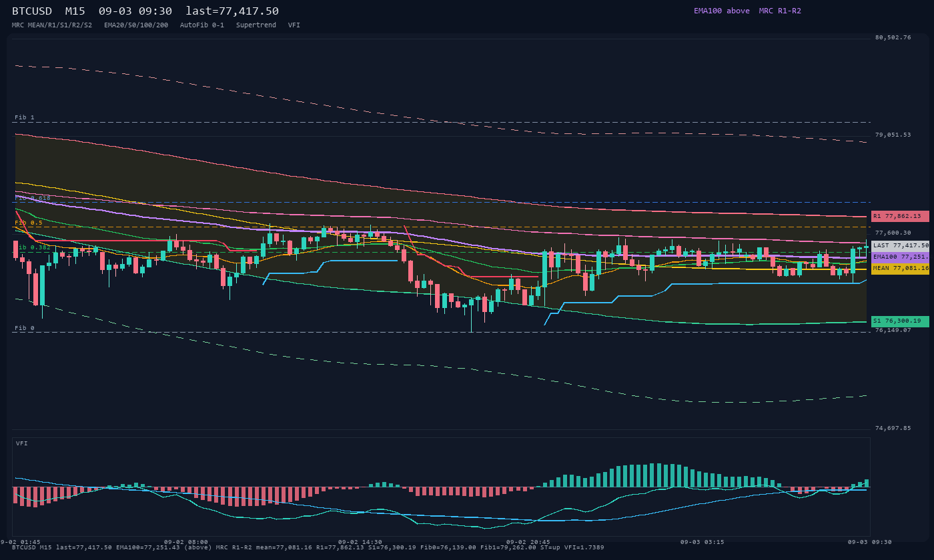Click the AutoFib 0-1 legend entry
This screenshot has height=560, width=934.
[202, 25]
